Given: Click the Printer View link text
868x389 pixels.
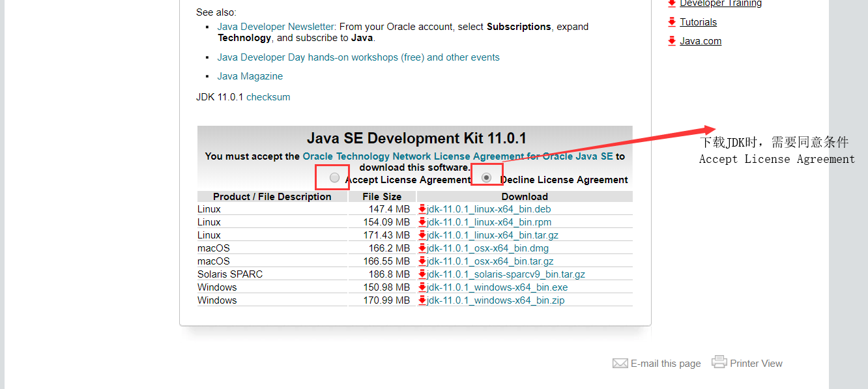Looking at the screenshot, I should tap(756, 364).
